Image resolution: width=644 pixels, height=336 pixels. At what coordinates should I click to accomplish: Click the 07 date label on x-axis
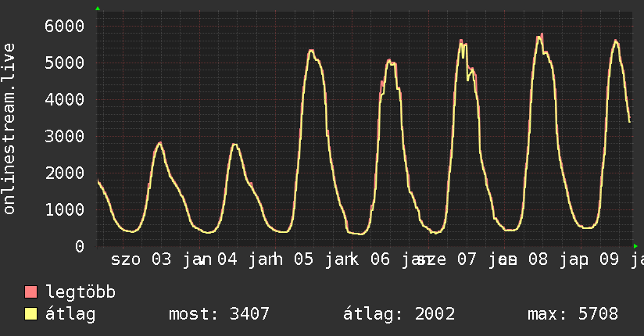click(x=467, y=259)
